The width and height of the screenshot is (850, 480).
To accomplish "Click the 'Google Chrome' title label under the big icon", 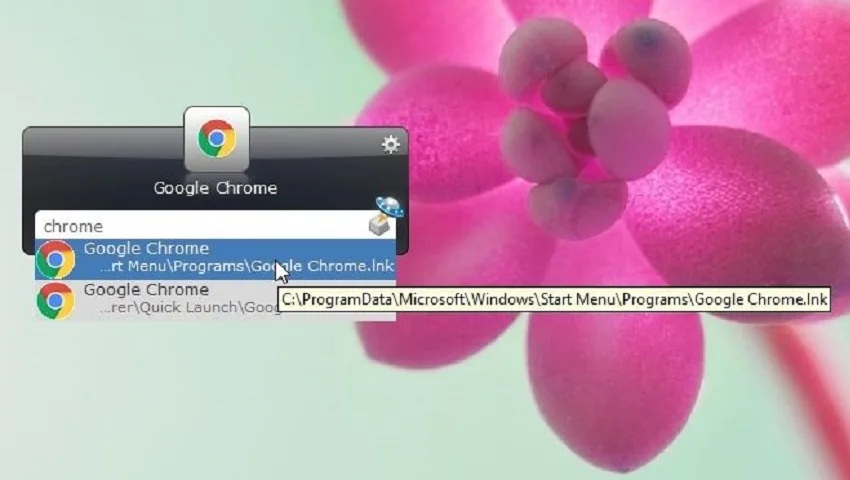I will (215, 188).
